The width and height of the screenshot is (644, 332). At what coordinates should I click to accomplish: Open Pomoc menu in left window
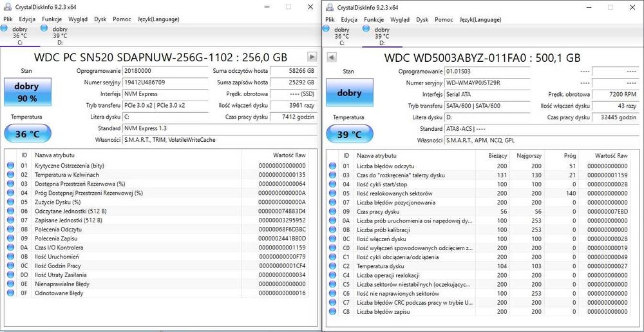122,19
